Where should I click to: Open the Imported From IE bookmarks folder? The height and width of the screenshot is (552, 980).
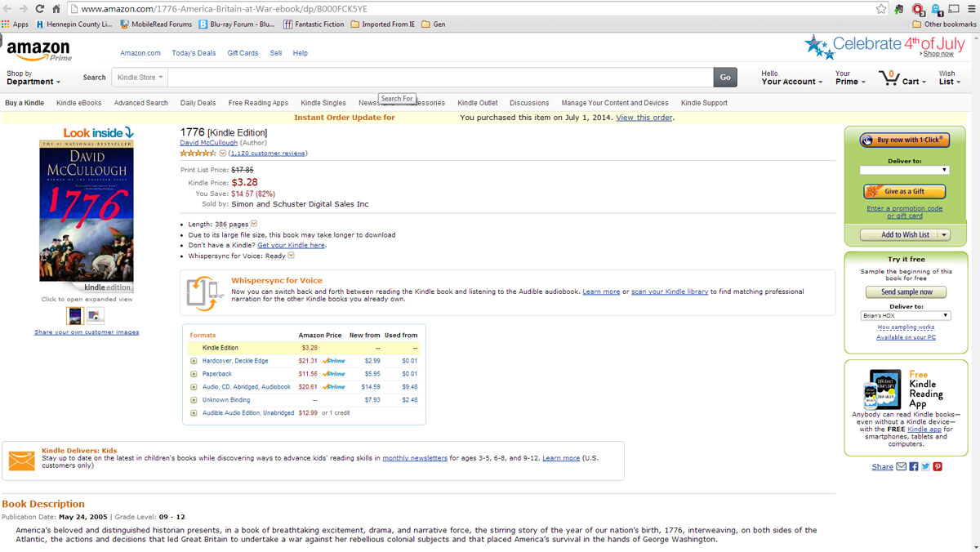(x=383, y=24)
